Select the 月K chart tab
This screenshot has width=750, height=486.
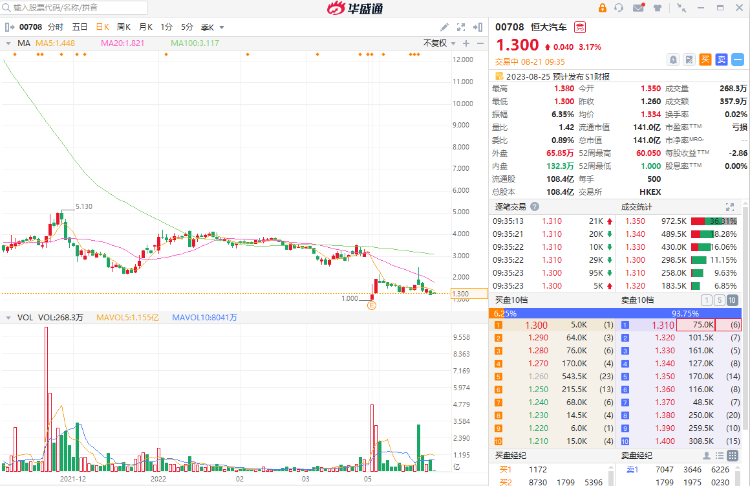click(x=145, y=27)
